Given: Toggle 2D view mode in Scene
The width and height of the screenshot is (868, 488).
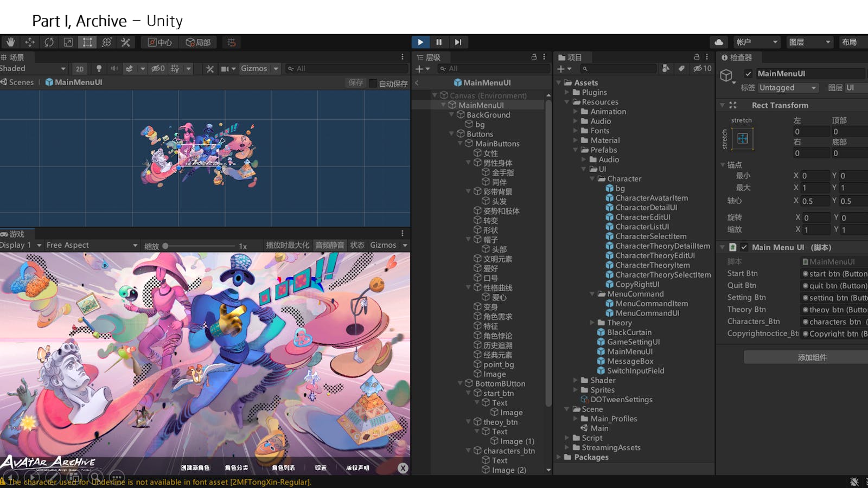Looking at the screenshot, I should pyautogui.click(x=80, y=69).
